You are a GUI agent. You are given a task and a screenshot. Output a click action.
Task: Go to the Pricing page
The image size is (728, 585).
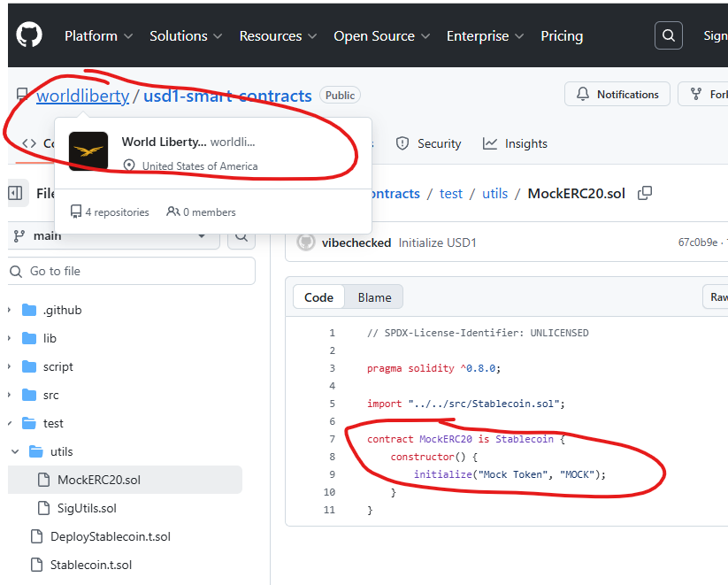(x=562, y=35)
